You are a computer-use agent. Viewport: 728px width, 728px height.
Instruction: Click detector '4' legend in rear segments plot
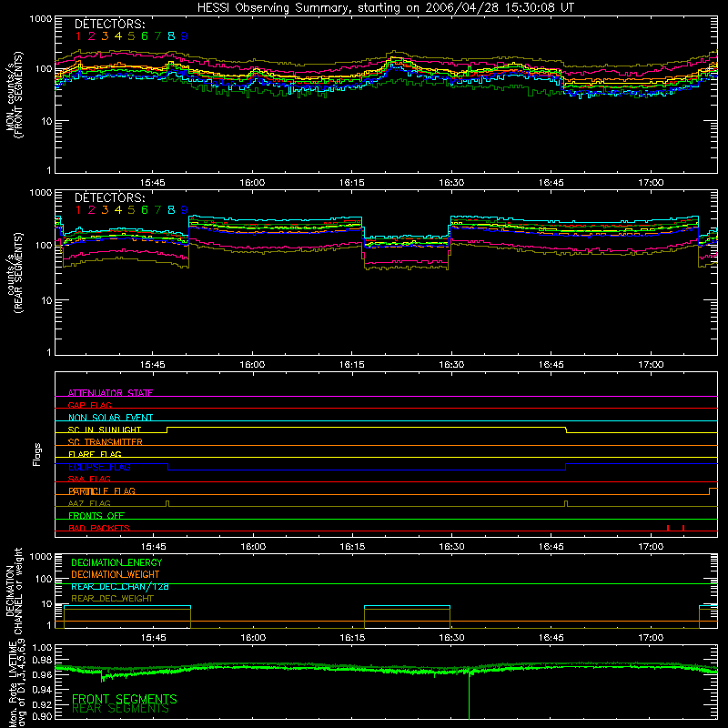click(118, 210)
